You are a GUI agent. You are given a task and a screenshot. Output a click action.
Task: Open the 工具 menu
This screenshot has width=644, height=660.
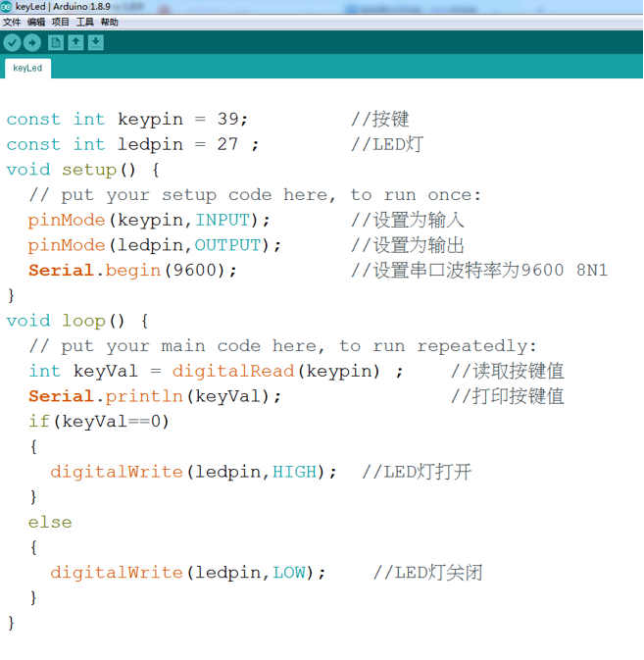click(85, 22)
